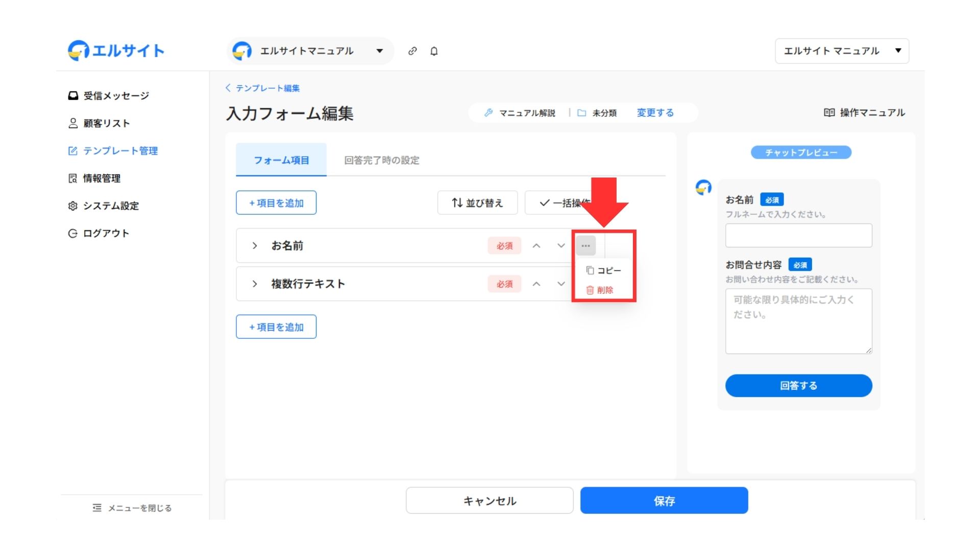Move お名前 item up with arrow
The image size is (980, 551).
click(x=536, y=246)
